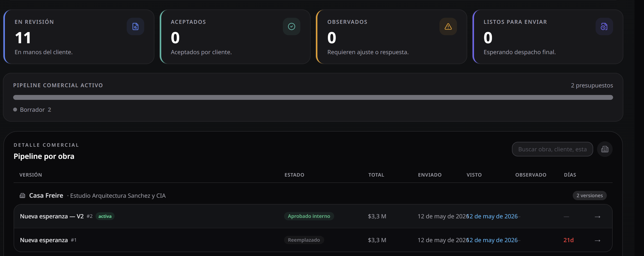The width and height of the screenshot is (644, 256).
Task: Click the 2 presupuestos label
Action: click(592, 85)
